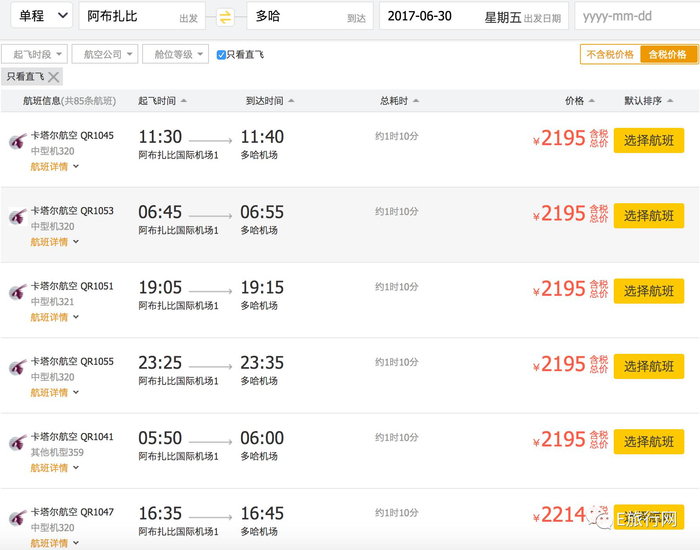Screen dimensions: 700x550
Task: Click 选择航班 for flight QR1055
Action: point(649,366)
